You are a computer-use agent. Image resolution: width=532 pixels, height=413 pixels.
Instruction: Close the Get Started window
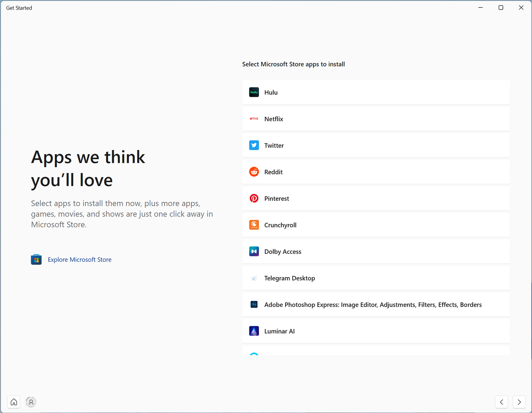click(521, 7)
